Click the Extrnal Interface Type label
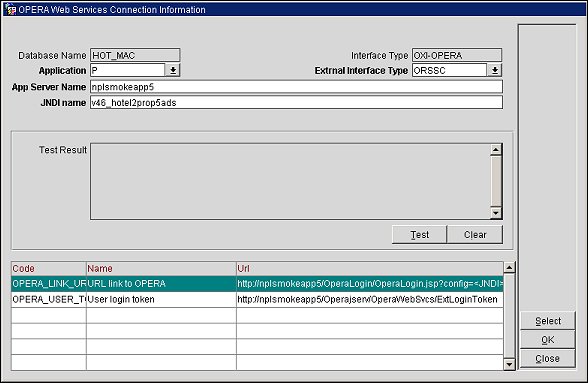 [x=361, y=71]
